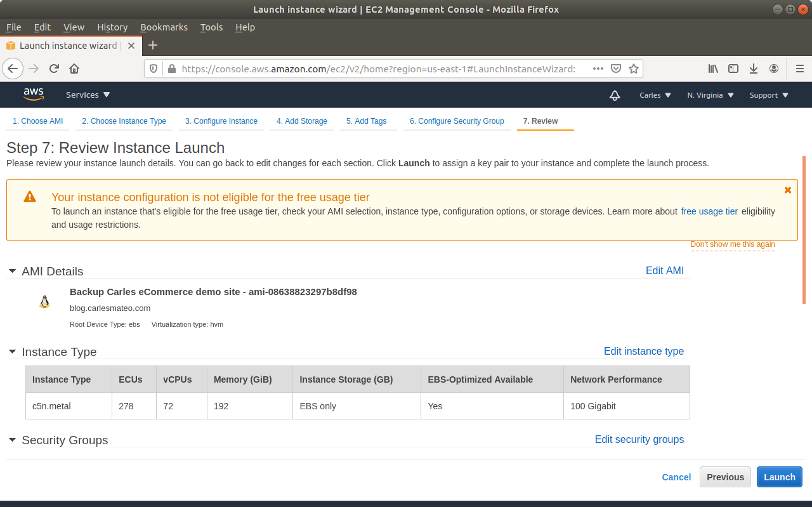The width and height of the screenshot is (812, 507).
Task: Go back with browser back arrow
Action: (x=13, y=69)
